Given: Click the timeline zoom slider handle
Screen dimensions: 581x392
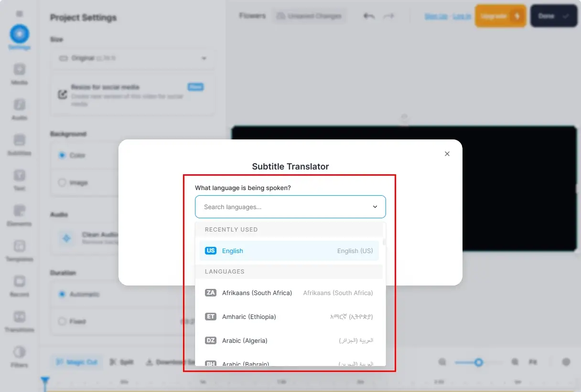Looking at the screenshot, I should coord(478,362).
